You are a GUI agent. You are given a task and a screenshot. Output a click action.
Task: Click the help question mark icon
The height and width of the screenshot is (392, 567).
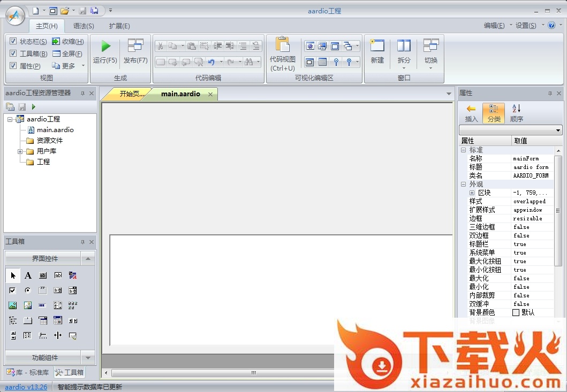pos(551,25)
